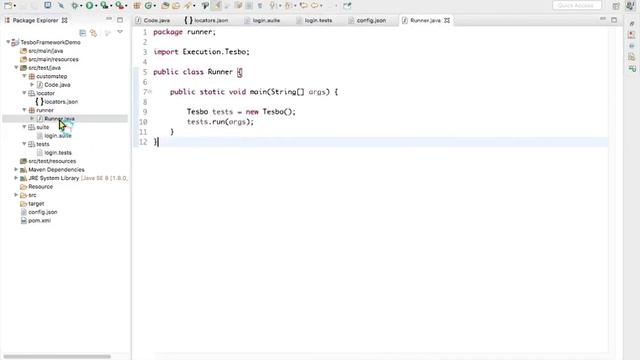This screenshot has height=360, width=640.
Task: Click the Quick Access search field
Action: coord(577,5)
